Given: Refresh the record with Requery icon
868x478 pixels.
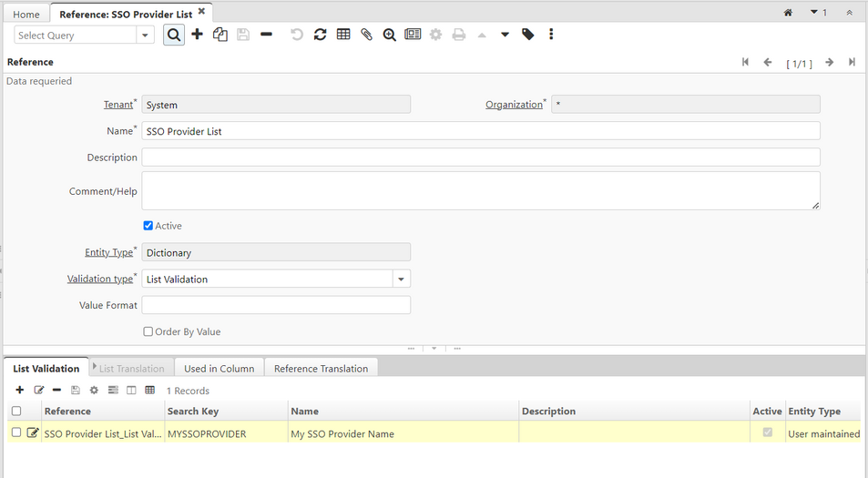Looking at the screenshot, I should [x=320, y=35].
